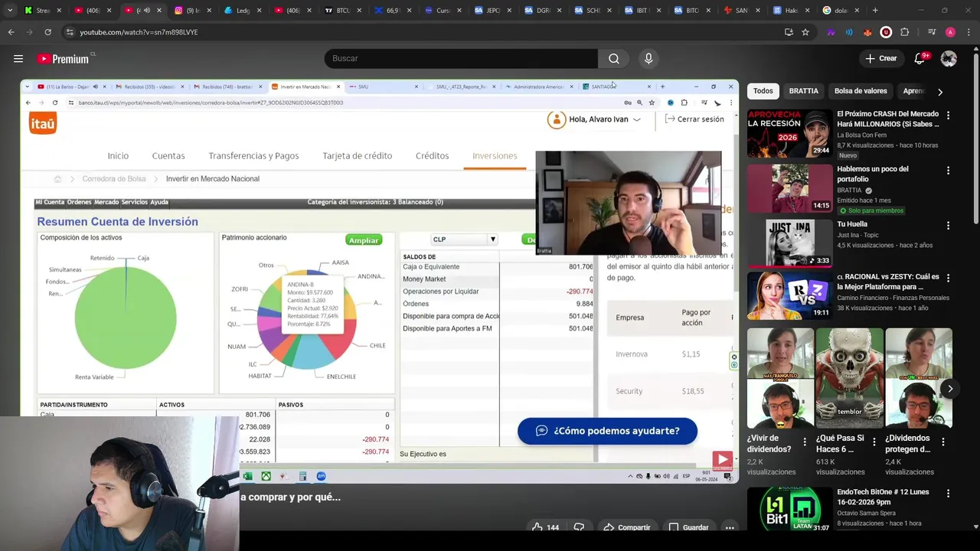Click Cerrar sesión link
This screenshot has width=980, height=551.
point(694,119)
